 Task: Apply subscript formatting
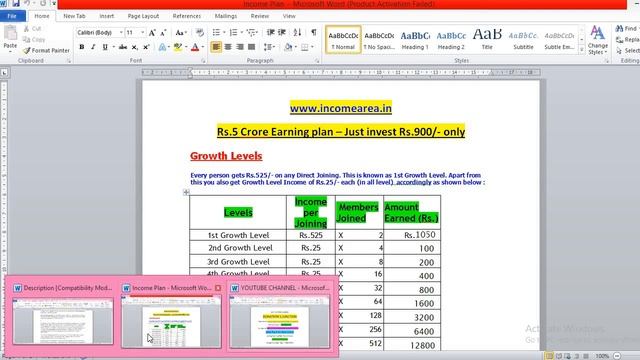[x=134, y=47]
